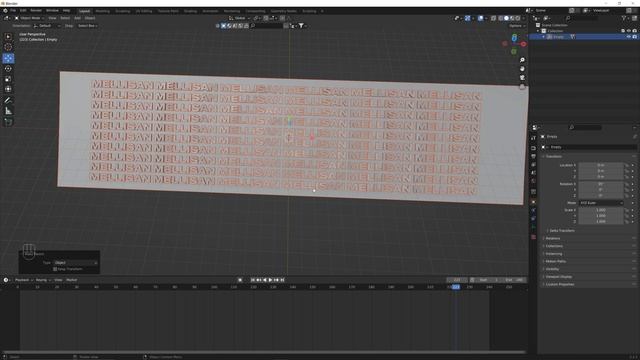Toggle Keep Transform checkbox
Viewport: 640px width, 360px height.
(x=55, y=269)
